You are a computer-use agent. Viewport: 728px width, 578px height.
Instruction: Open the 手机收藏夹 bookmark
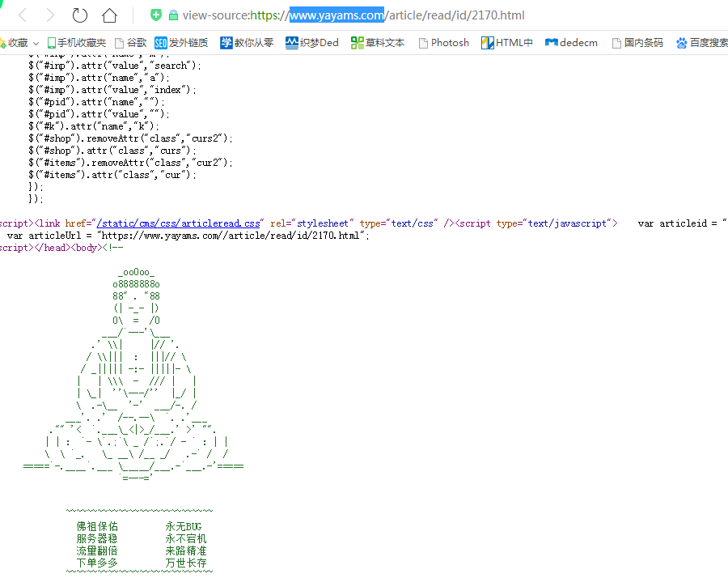point(76,43)
